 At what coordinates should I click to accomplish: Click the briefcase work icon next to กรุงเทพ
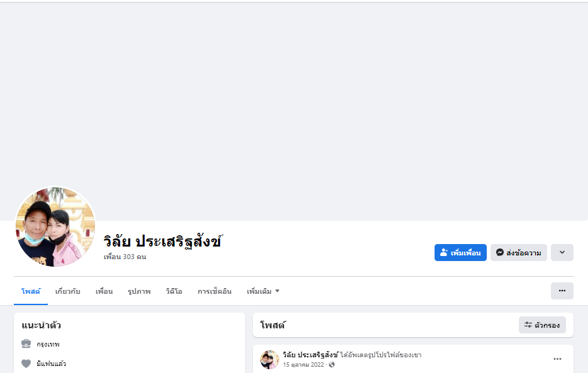tap(26, 344)
